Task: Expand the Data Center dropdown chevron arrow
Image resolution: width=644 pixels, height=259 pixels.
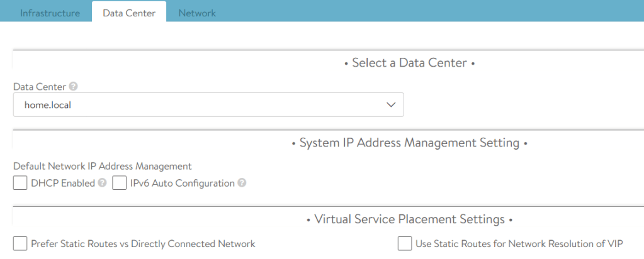Action: pyautogui.click(x=390, y=105)
